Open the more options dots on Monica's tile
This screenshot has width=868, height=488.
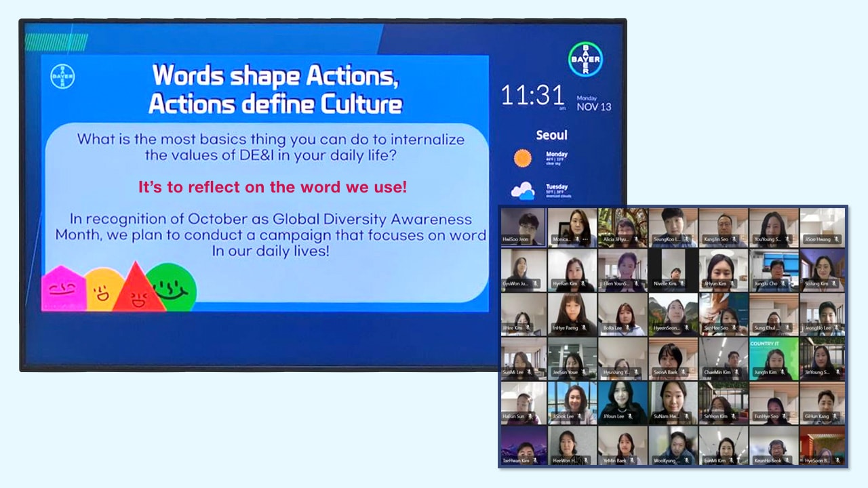585,239
